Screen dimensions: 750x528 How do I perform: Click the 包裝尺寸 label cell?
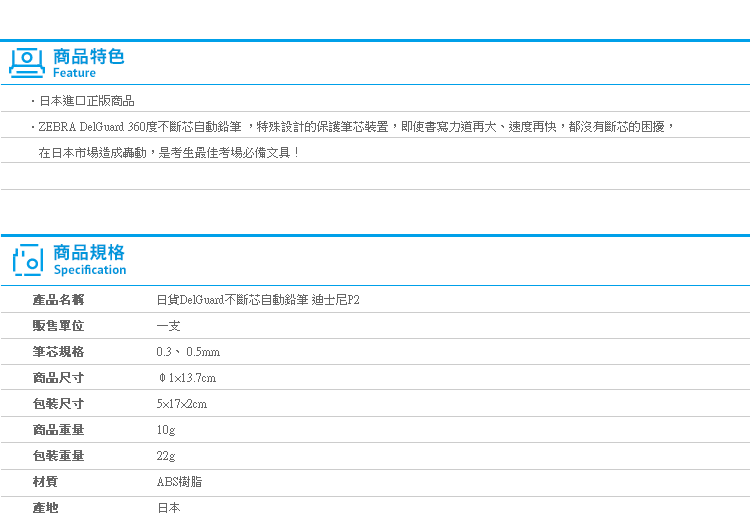pyautogui.click(x=58, y=404)
